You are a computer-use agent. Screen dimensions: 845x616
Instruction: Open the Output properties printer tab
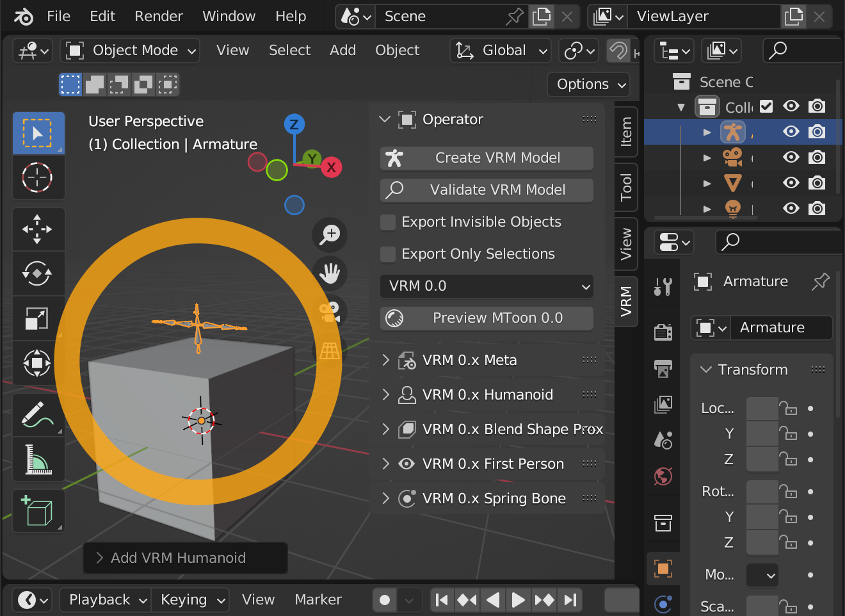(663, 368)
